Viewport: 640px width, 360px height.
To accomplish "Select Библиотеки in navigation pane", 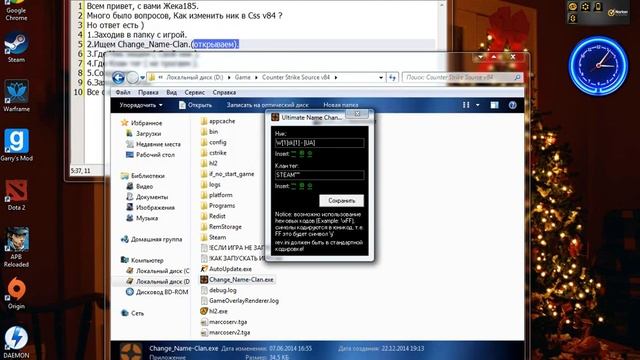I will [x=143, y=176].
